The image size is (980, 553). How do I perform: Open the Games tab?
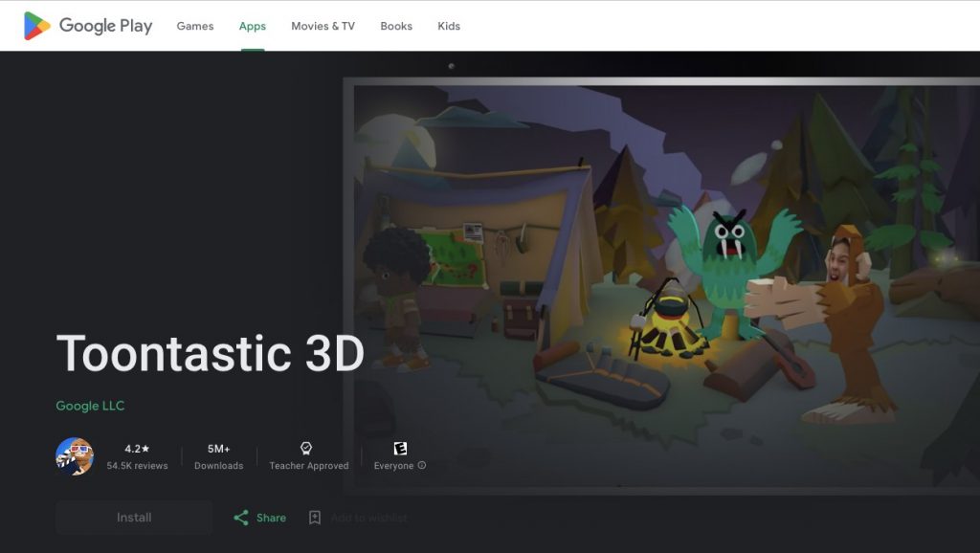[195, 26]
